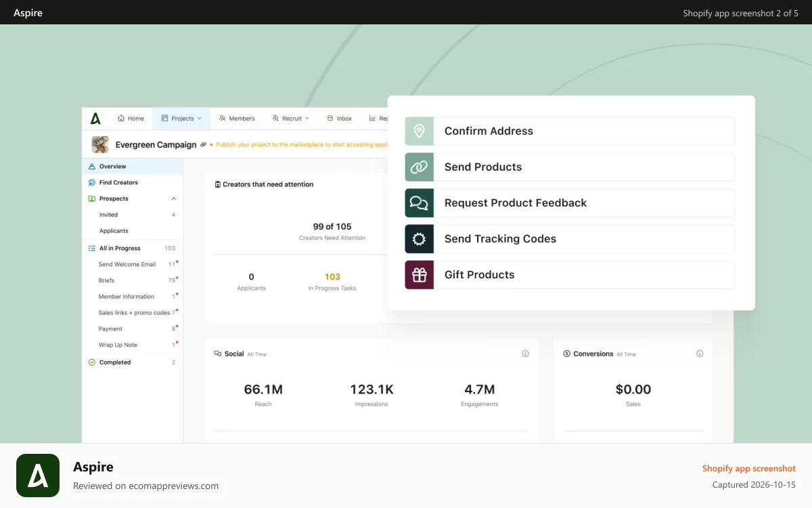This screenshot has width=812, height=508.
Task: Click the Request Product Feedback chat icon
Action: [420, 203]
